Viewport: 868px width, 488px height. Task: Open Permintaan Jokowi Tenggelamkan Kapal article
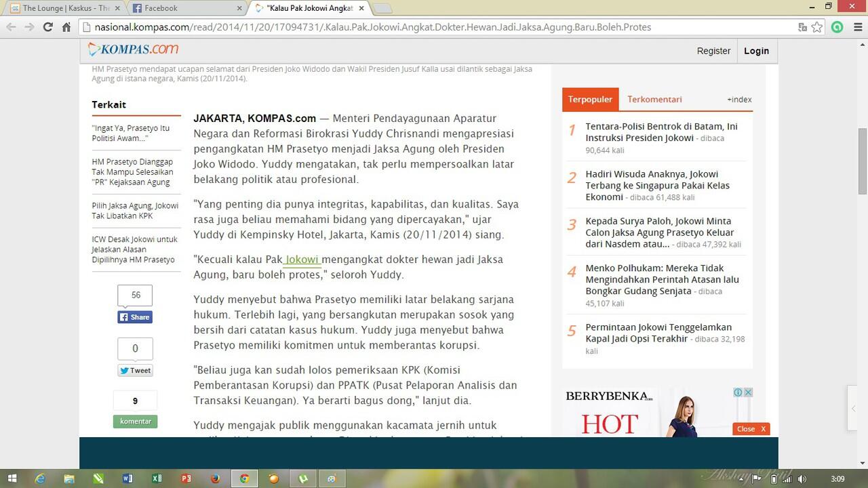658,333
